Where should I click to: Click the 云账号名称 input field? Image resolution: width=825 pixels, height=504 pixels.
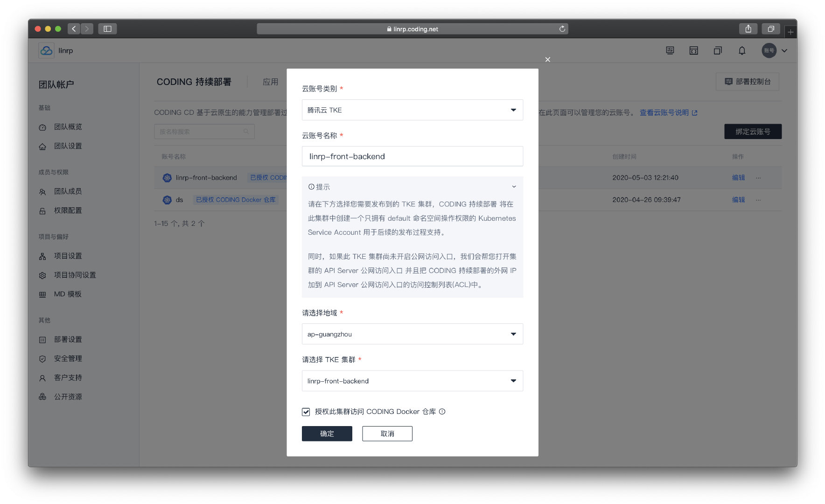412,156
